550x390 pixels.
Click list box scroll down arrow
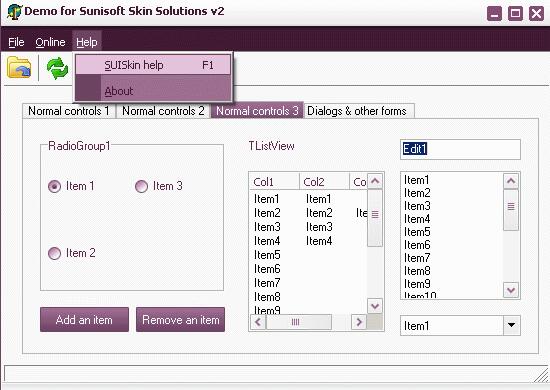[511, 290]
